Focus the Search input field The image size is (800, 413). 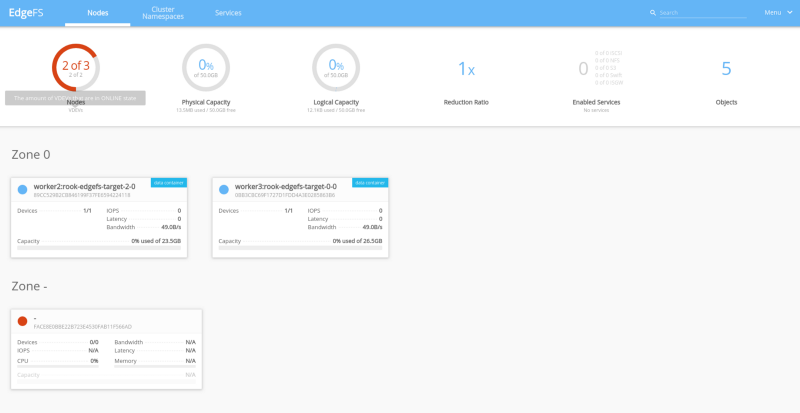[700, 13]
